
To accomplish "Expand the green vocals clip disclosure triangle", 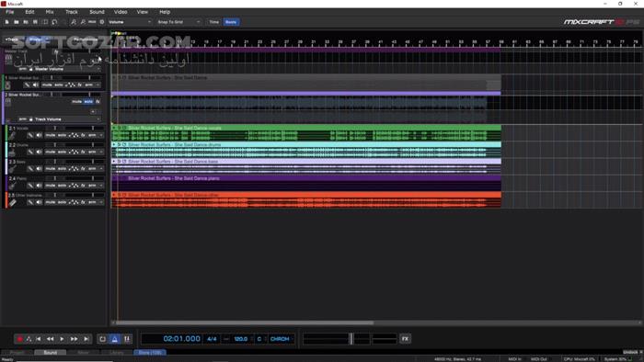I will 114,128.
